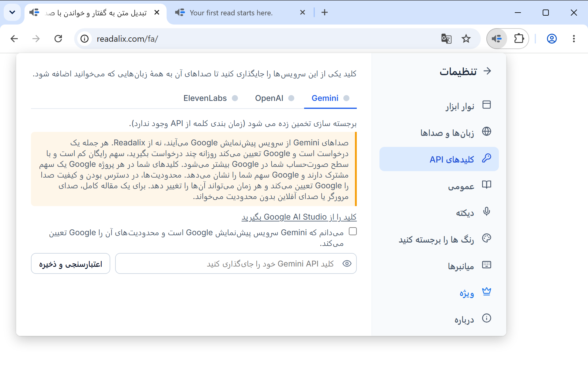
Task: View site information icon in address bar
Action: [x=85, y=39]
